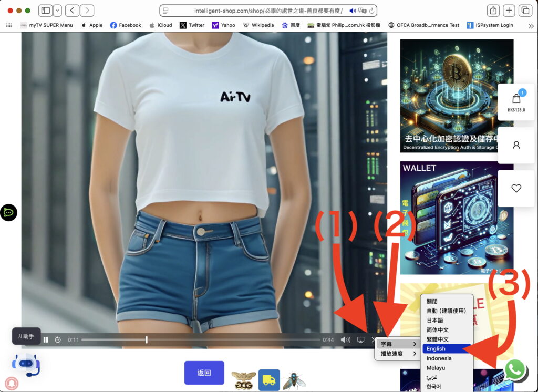Image resolution: width=538 pixels, height=392 pixels.
Task: Click the delivery truck icon
Action: pos(269,380)
